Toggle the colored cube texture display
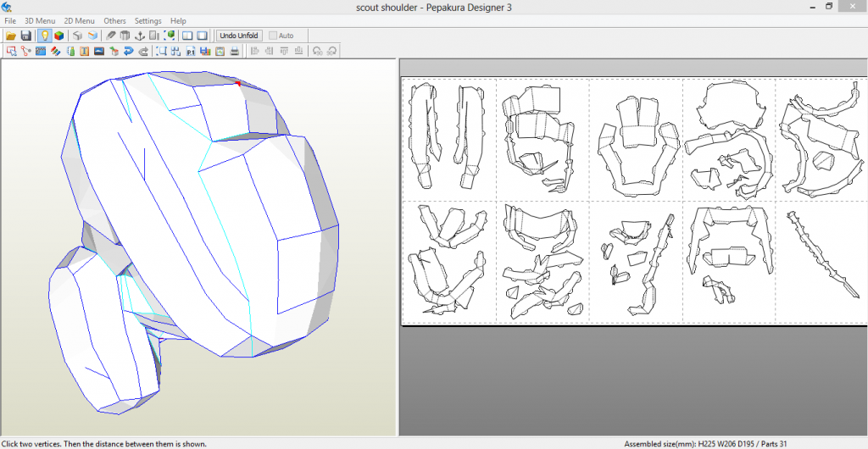The width and height of the screenshot is (868, 449). [58, 36]
